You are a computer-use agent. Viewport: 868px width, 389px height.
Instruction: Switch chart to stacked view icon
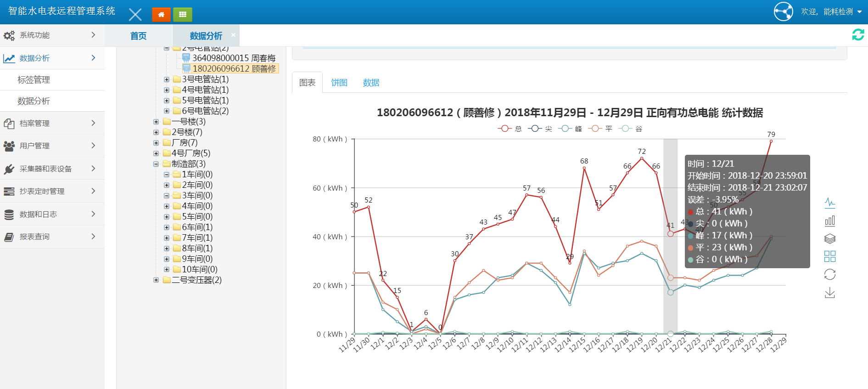pyautogui.click(x=829, y=239)
